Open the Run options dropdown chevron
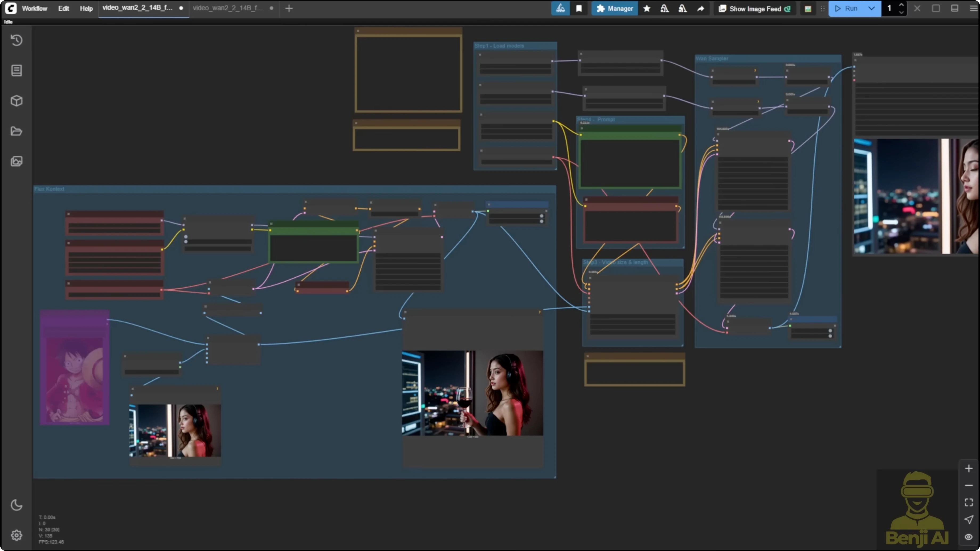 pyautogui.click(x=872, y=8)
